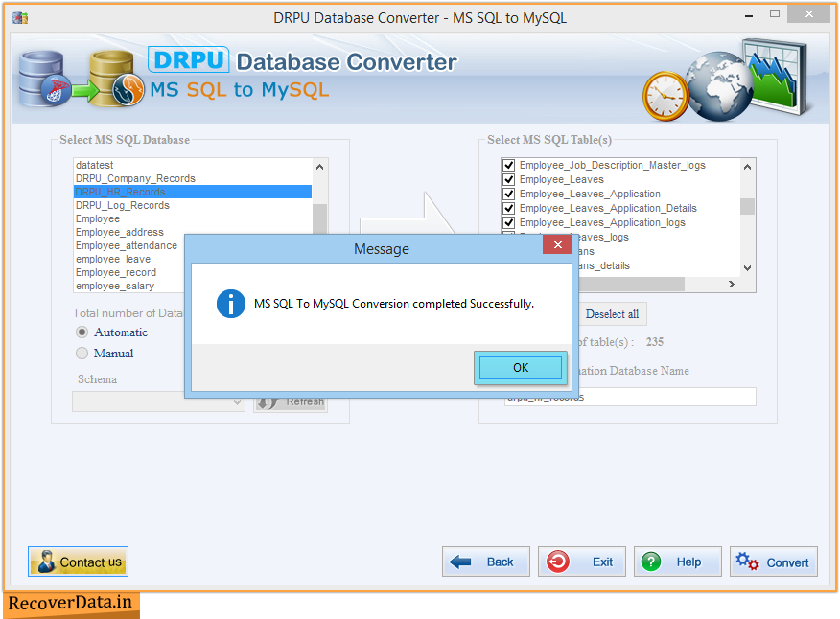The width and height of the screenshot is (840, 619).
Task: Click the Contact us button text
Action: pos(90,562)
